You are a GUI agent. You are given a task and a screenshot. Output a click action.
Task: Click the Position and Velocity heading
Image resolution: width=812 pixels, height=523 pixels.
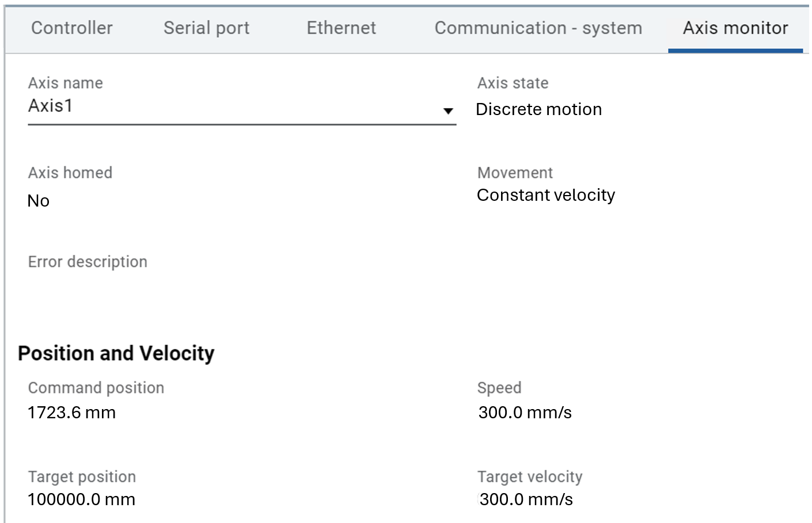116,353
